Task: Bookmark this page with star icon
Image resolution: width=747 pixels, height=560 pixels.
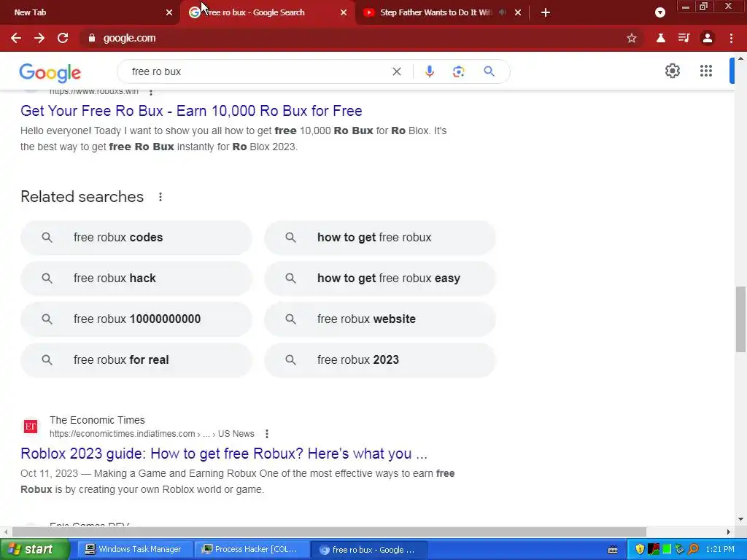Action: 632,38
